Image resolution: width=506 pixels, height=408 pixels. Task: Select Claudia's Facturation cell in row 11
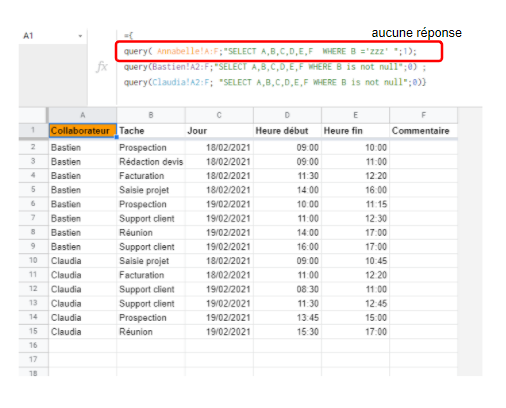[151, 275]
